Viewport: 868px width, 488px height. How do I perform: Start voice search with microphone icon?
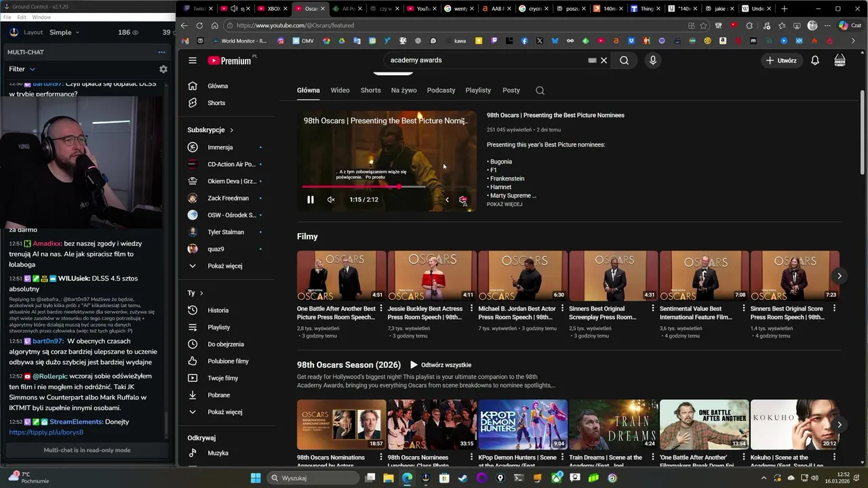[x=652, y=60]
